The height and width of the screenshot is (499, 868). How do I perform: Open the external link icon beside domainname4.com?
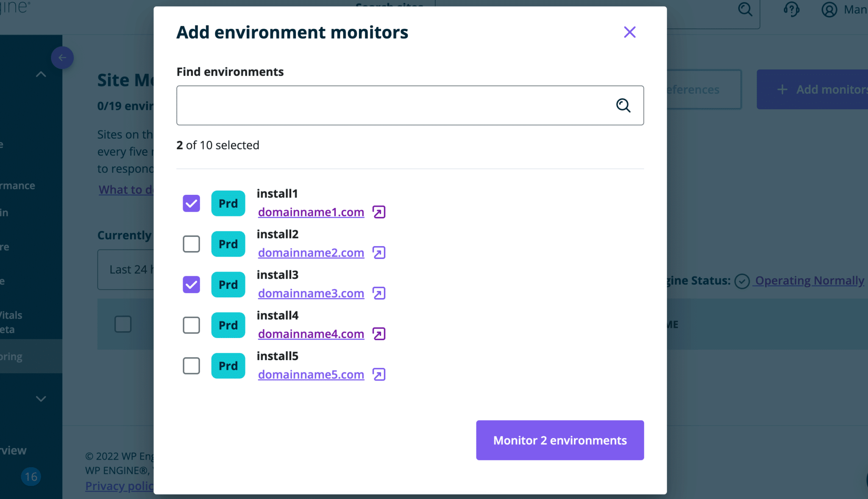378,334
